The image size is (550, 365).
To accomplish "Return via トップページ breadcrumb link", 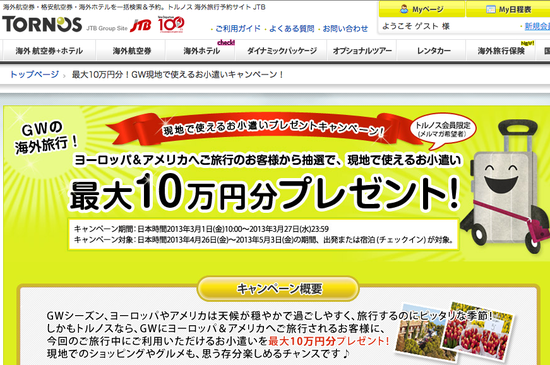I will click(x=34, y=74).
